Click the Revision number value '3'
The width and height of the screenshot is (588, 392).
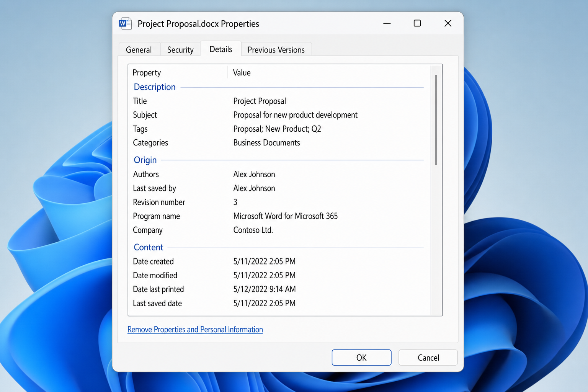coord(235,202)
